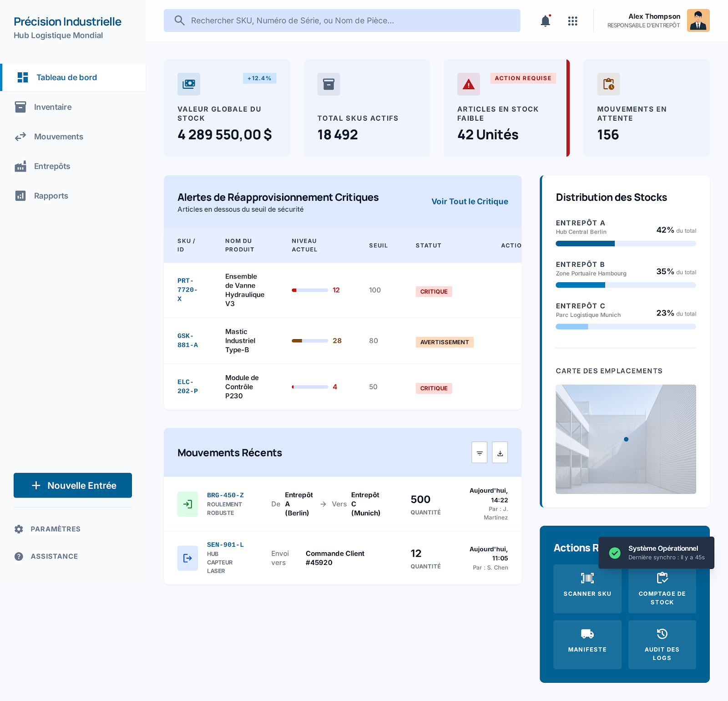Navigate to Entrepôts
Screen dimensions: 728x701
pyautogui.click(x=52, y=166)
